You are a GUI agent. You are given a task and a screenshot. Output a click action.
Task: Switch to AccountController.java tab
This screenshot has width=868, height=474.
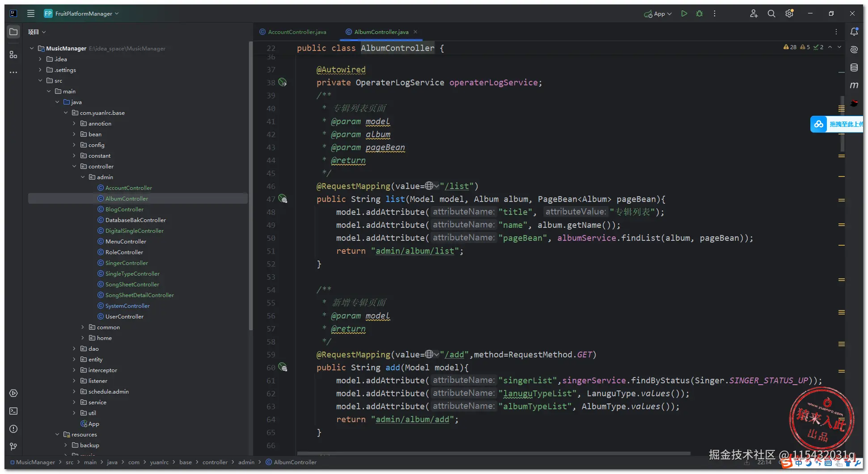pyautogui.click(x=293, y=32)
